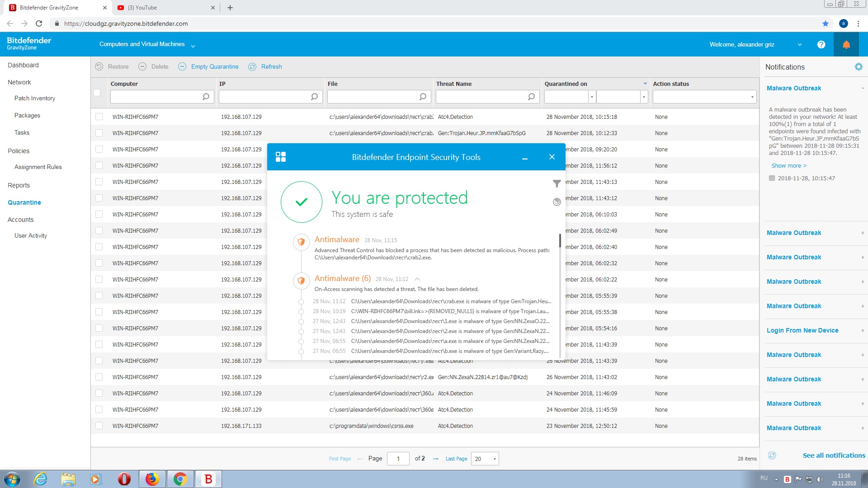Image resolution: width=868 pixels, height=488 pixels.
Task: Check the first quarantine row checkbox
Action: 99,117
